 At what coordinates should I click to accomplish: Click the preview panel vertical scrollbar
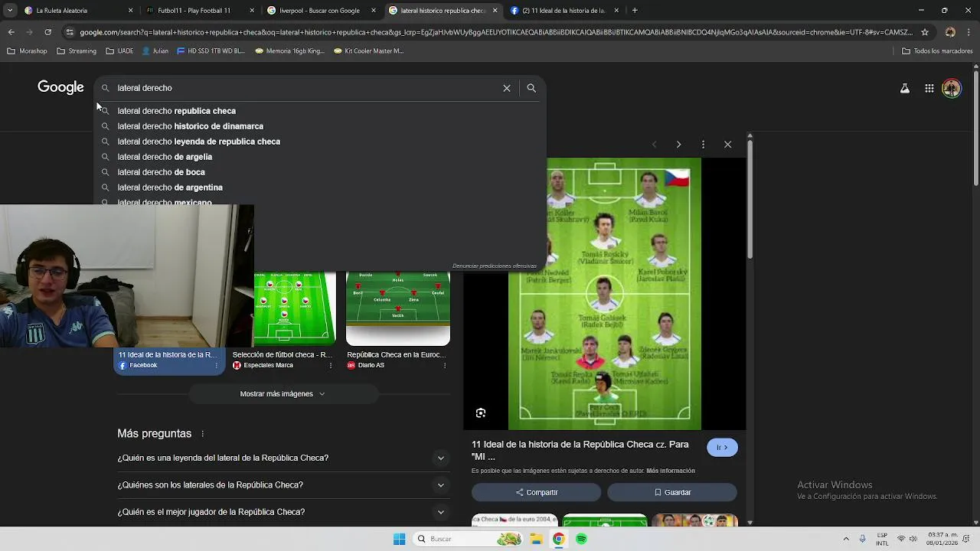[750, 199]
